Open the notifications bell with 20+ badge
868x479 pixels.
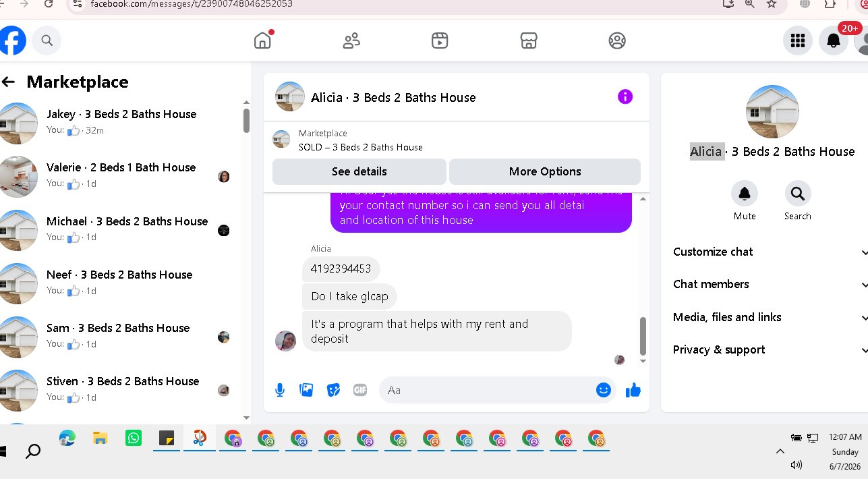pyautogui.click(x=834, y=41)
